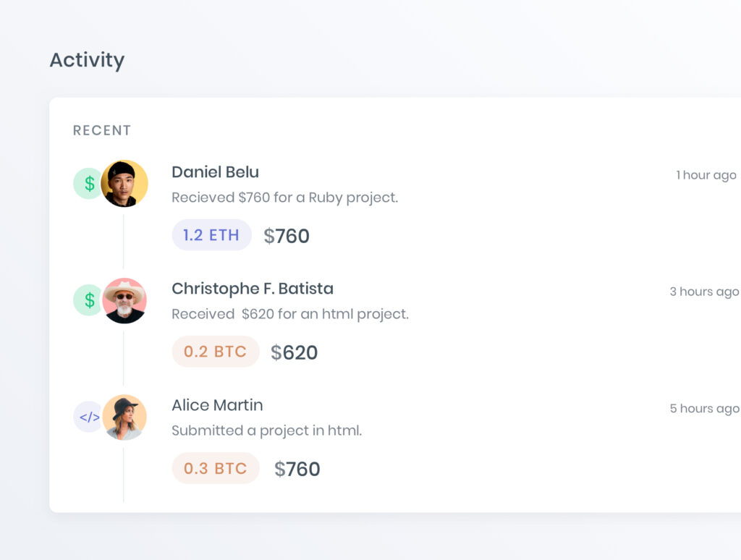Click the green dollar icon beside Christophe F. Batista
Viewport: 741px width, 560px height.
(x=88, y=300)
